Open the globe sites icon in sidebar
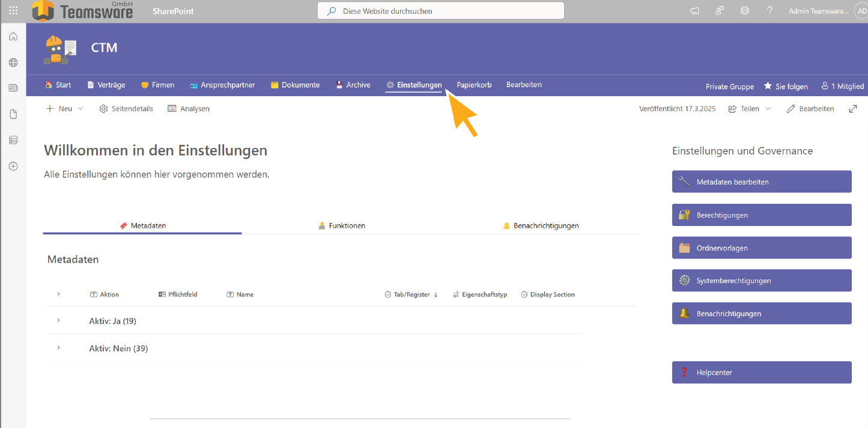This screenshot has width=868, height=428. point(13,63)
